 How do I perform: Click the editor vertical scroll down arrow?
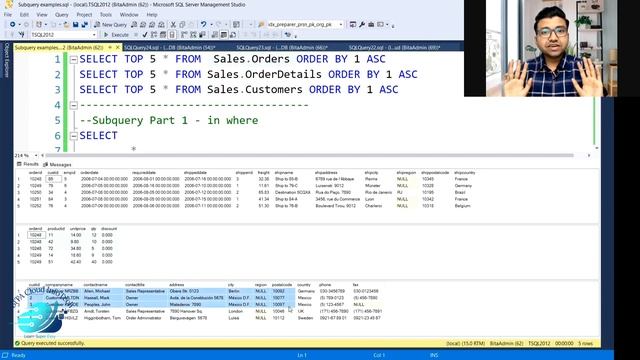tap(597, 149)
